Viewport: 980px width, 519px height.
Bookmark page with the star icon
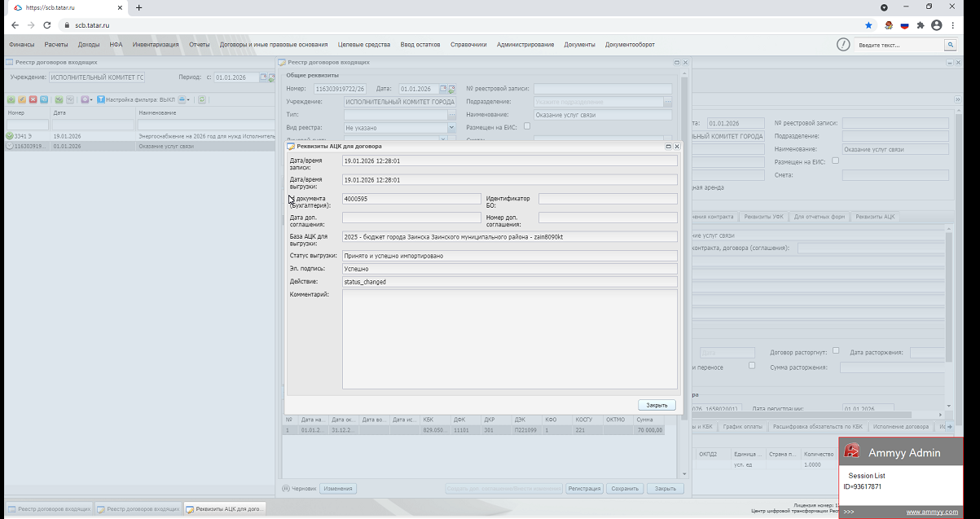(x=868, y=25)
